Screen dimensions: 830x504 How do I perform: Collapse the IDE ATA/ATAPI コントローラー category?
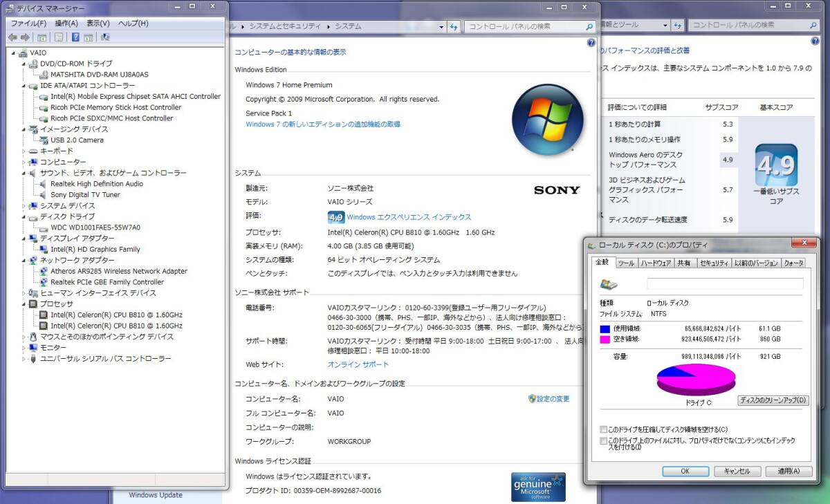[24, 86]
